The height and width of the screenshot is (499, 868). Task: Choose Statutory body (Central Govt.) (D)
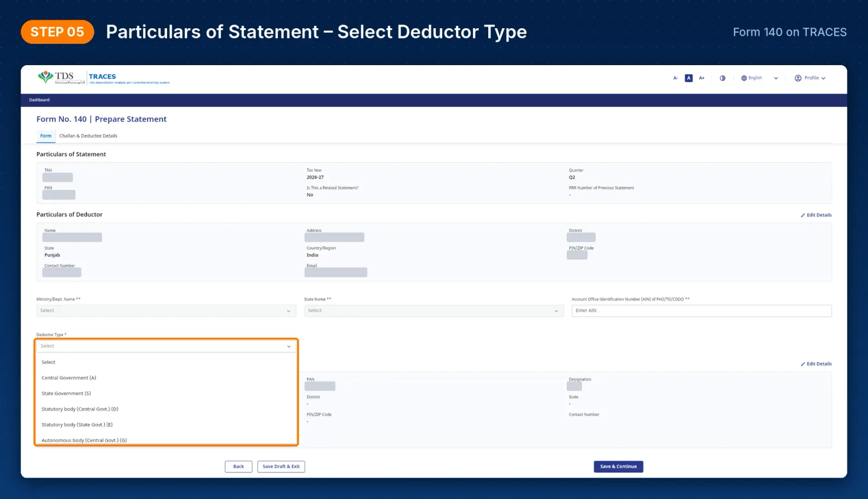pos(166,409)
